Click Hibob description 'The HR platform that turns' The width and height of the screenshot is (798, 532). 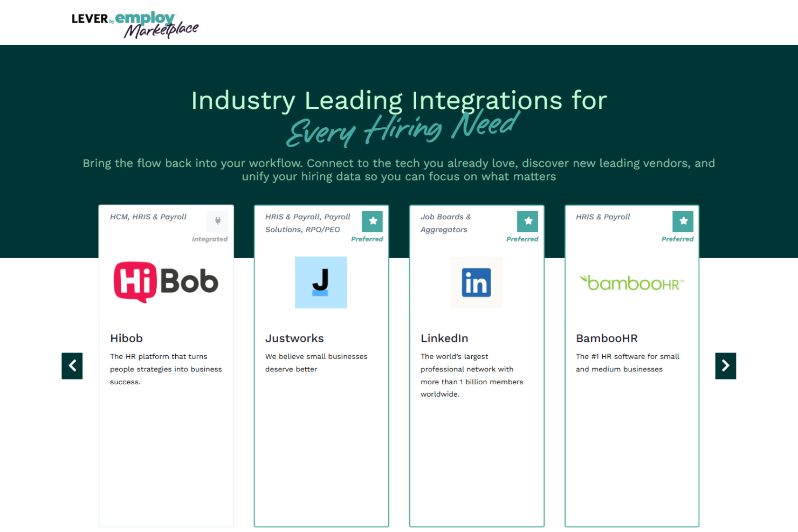click(x=166, y=369)
